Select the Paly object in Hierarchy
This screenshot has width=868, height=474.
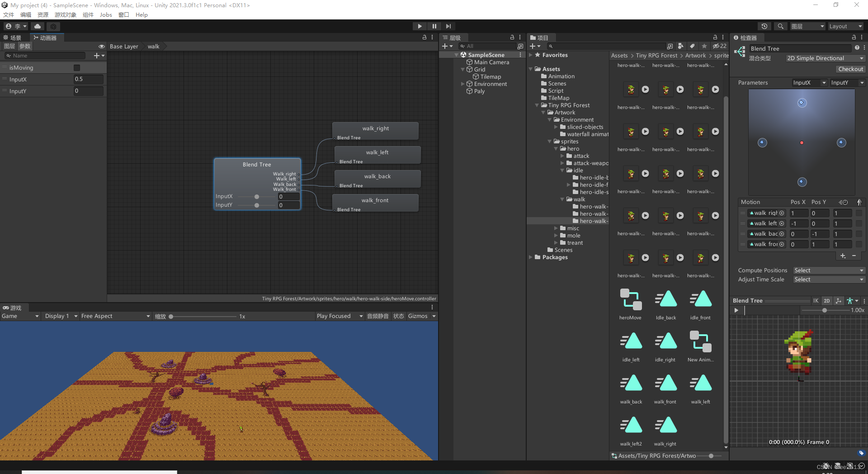point(479,91)
